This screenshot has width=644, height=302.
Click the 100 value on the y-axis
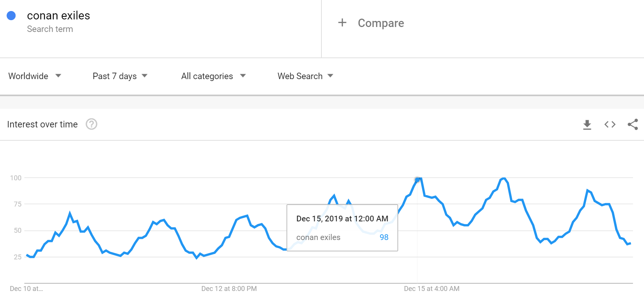[x=16, y=178]
